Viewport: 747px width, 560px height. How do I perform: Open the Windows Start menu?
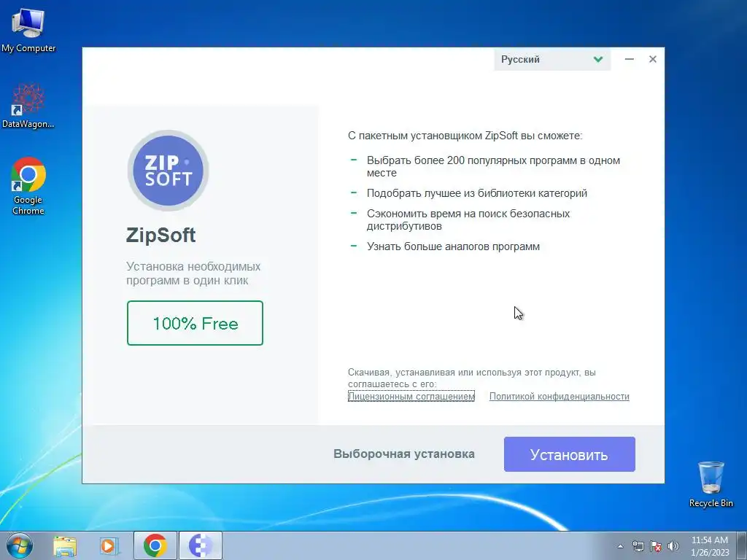20,545
